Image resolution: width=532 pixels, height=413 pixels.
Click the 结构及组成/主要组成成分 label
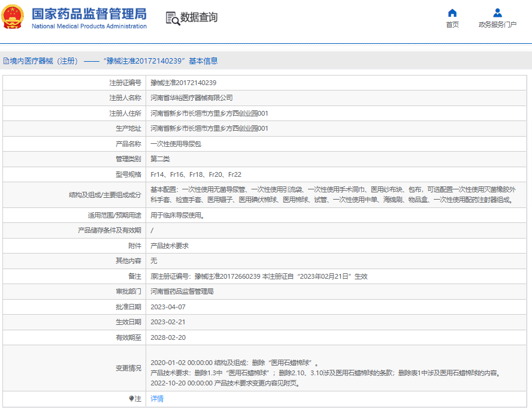pos(105,195)
